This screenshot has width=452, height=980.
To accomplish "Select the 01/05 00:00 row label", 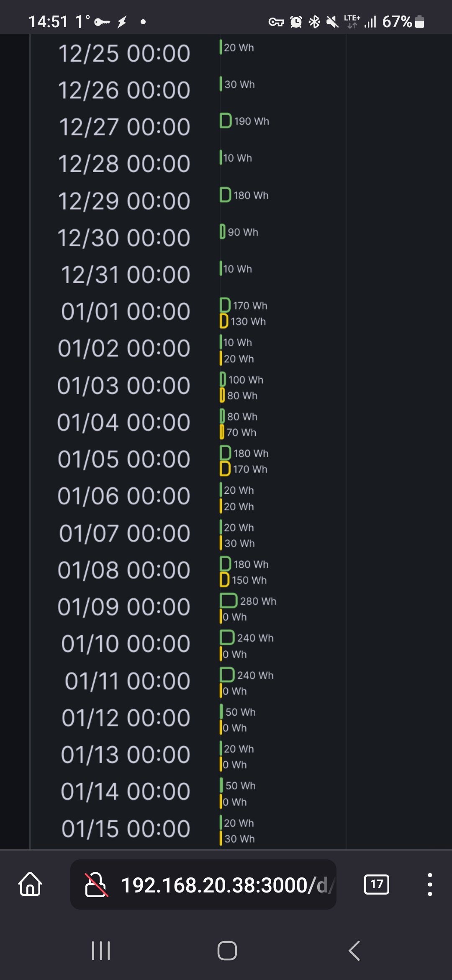I will click(124, 459).
